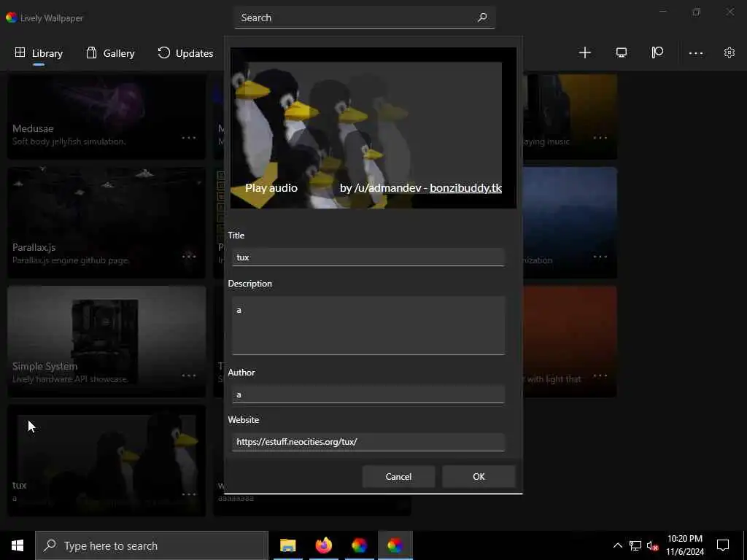Open options menu on the orange light card

[x=600, y=376]
